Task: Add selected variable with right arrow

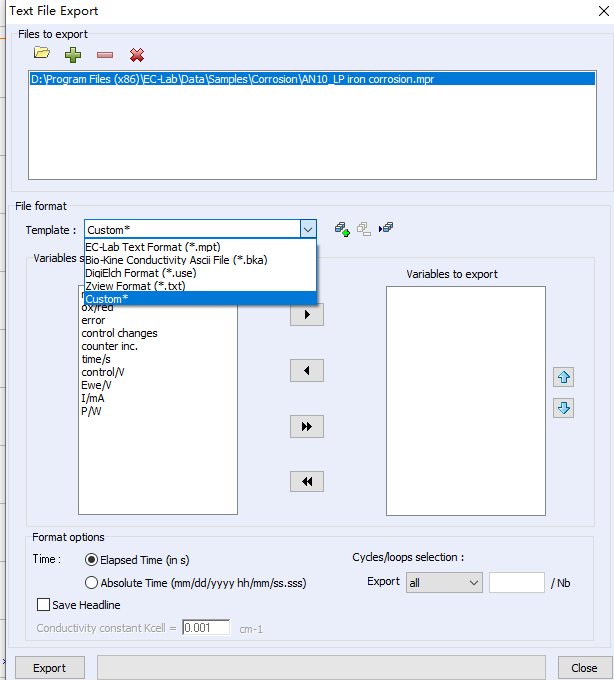Action: (x=307, y=315)
